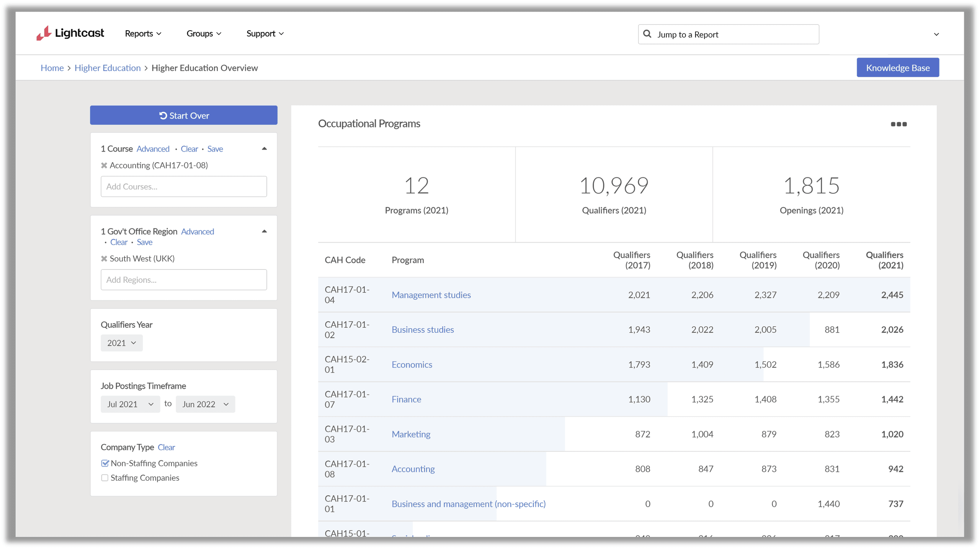Enable the Staffing Companies checkbox
The width and height of the screenshot is (980, 550).
(x=105, y=478)
